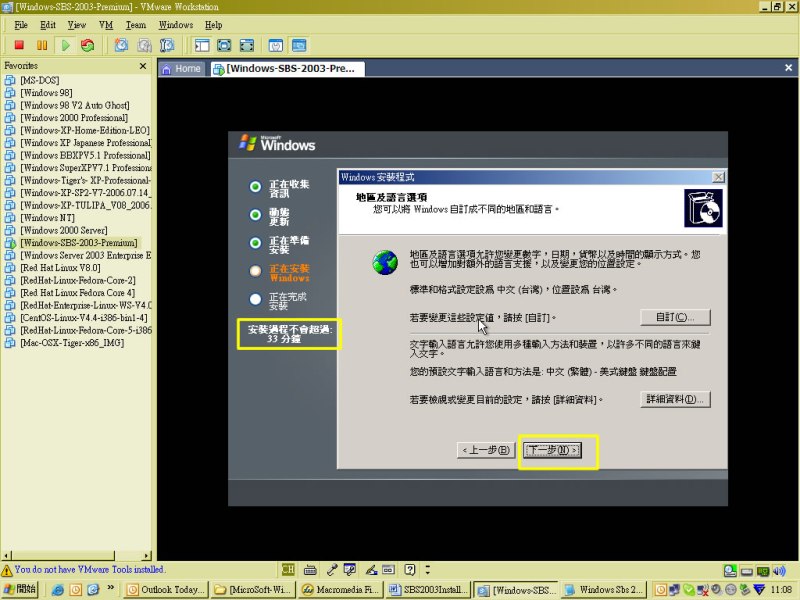Select [CentOS-Linux-V4.4-i386-bin1-4] favorite
800x600 pixels.
click(84, 318)
